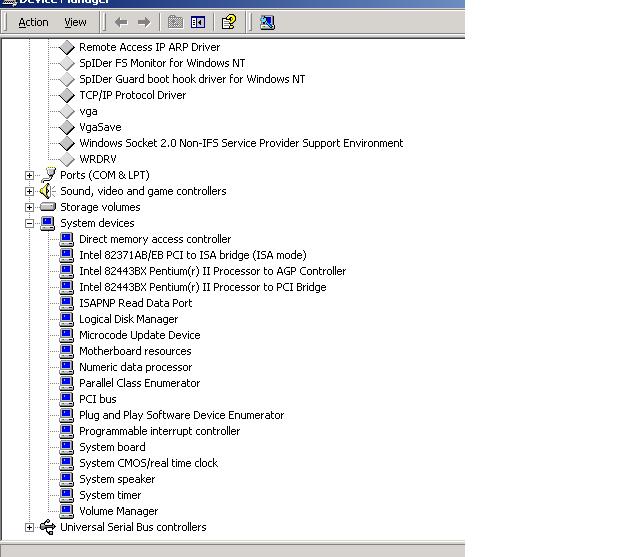Image resolution: width=640 pixels, height=557 pixels.
Task: Select Storage volumes label
Action: (x=100, y=207)
